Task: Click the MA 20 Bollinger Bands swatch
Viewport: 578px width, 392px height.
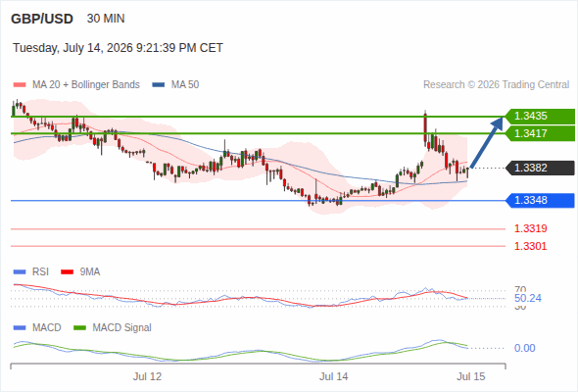Action: point(20,85)
